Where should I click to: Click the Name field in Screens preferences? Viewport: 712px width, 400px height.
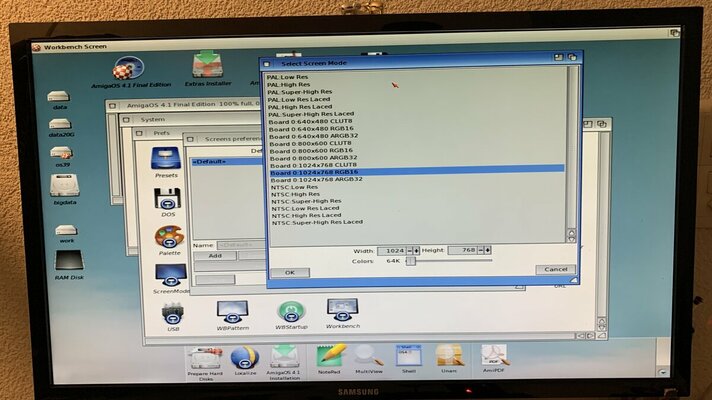(x=241, y=245)
